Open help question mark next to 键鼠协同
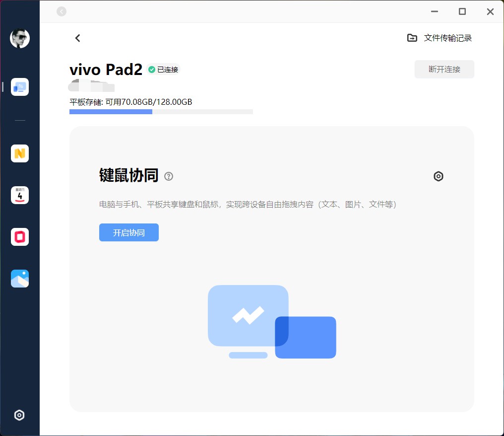This screenshot has width=504, height=436. coord(169,176)
